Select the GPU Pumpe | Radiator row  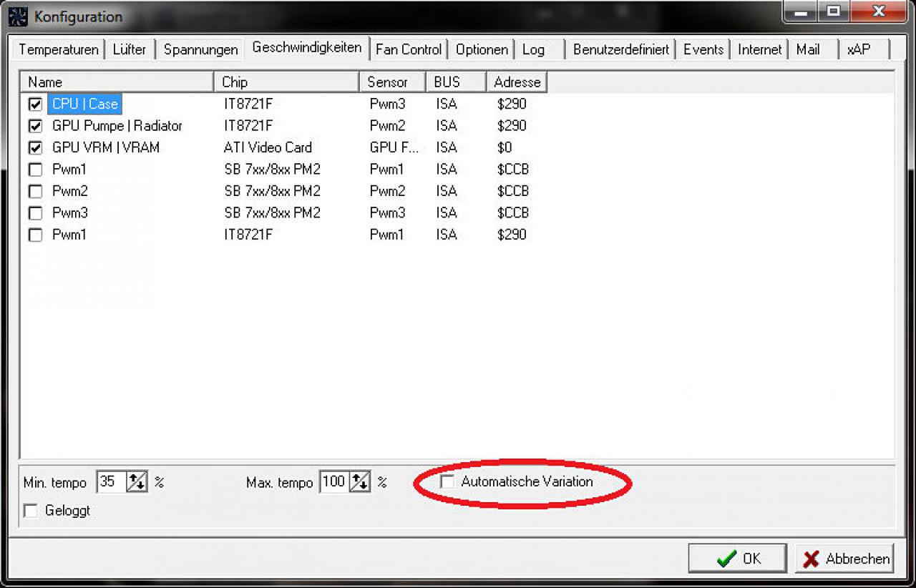pyautogui.click(x=117, y=126)
